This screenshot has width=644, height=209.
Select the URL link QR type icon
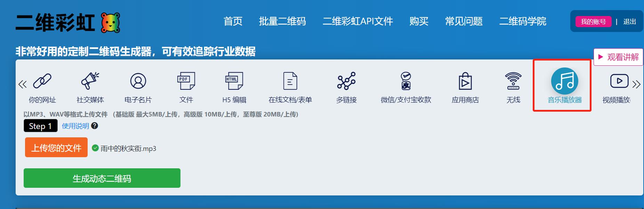[42, 82]
